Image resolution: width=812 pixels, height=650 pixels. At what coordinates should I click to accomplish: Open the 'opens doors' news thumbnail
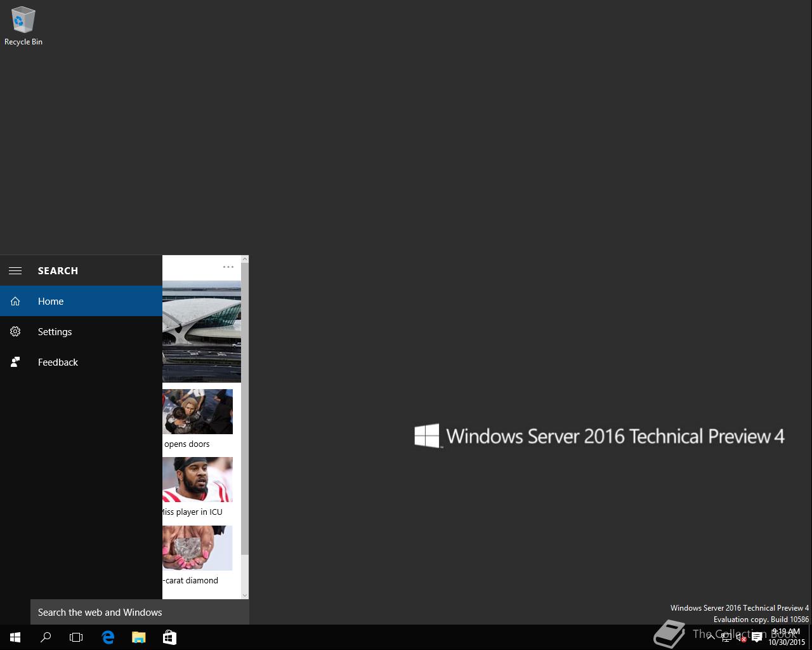coord(197,412)
